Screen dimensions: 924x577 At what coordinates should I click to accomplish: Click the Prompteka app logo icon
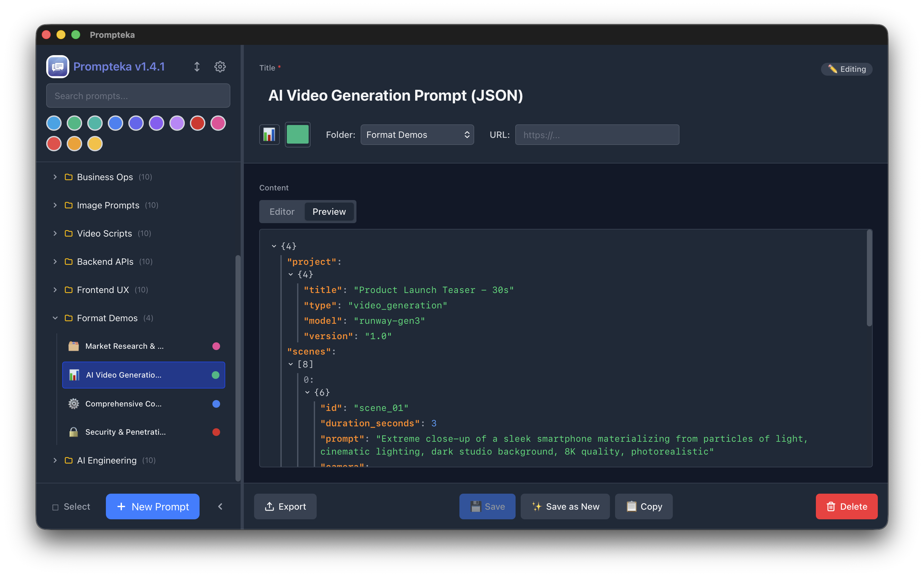[57, 66]
